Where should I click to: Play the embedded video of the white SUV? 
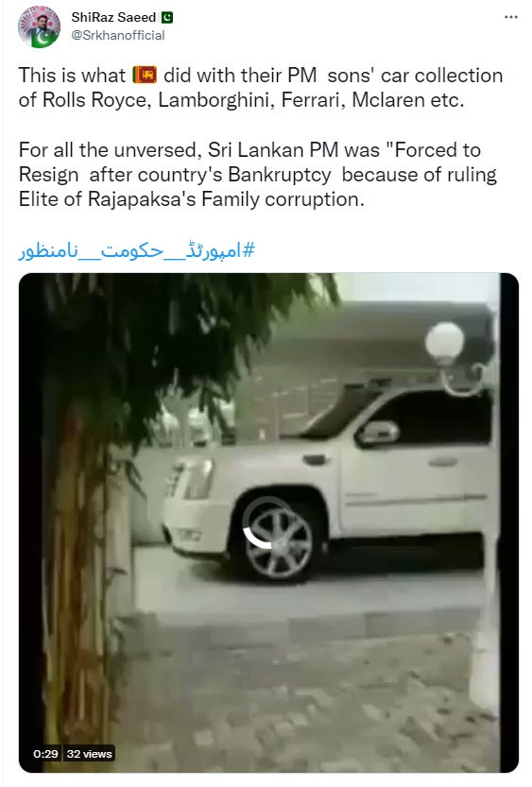268,522
